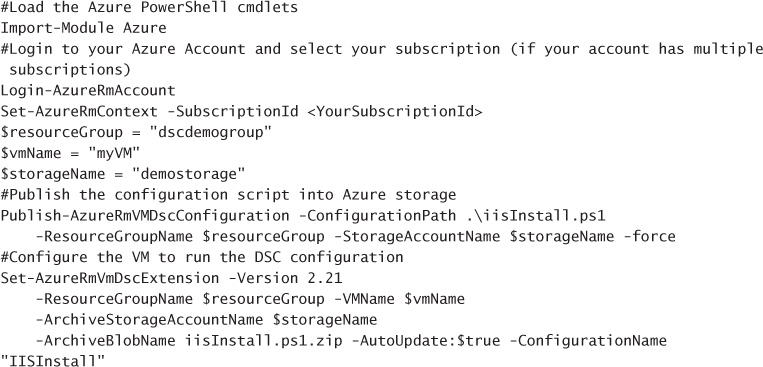Click the Import-Module Azure line
Viewport: 763px width, 367px height.
[83, 28]
